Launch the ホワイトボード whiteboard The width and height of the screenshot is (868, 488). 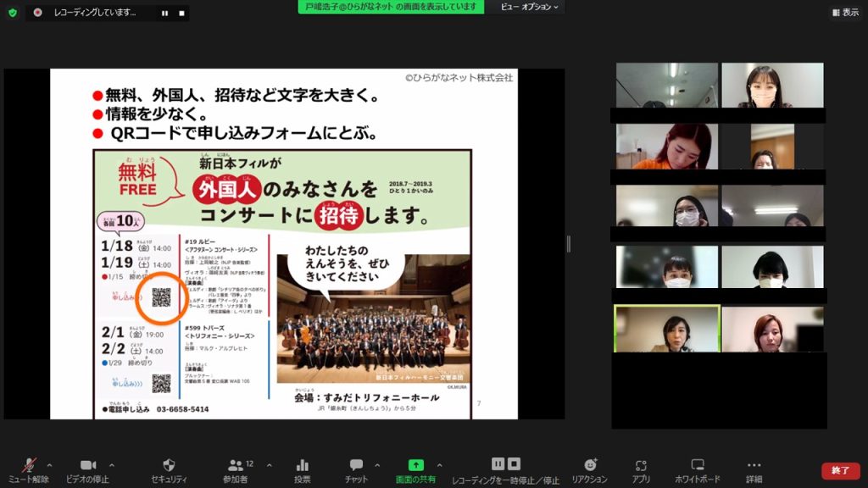click(698, 471)
